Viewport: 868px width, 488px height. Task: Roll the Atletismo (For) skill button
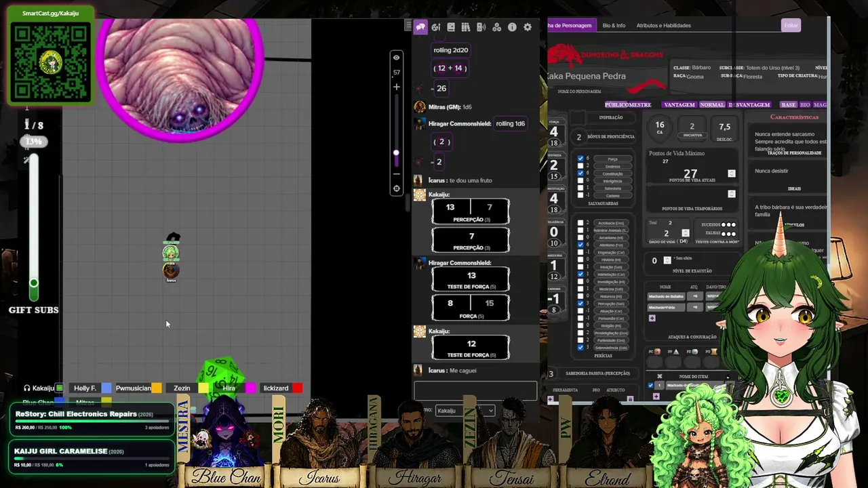612,245
